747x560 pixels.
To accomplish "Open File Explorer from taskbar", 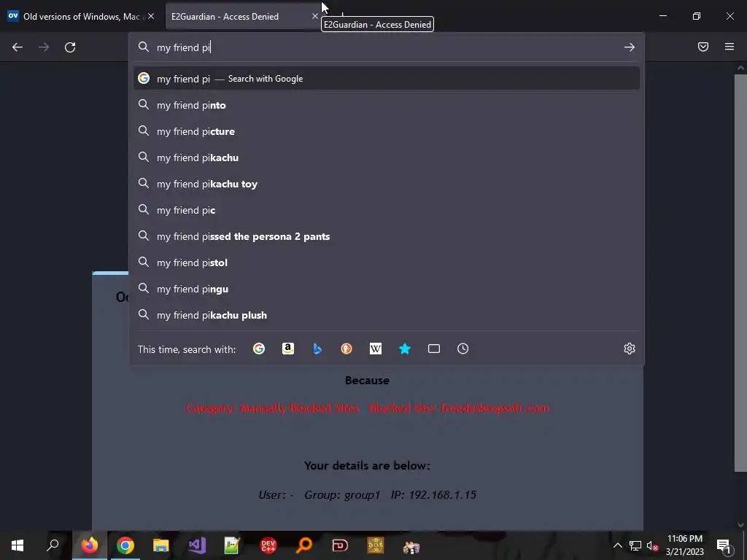I will (x=161, y=545).
